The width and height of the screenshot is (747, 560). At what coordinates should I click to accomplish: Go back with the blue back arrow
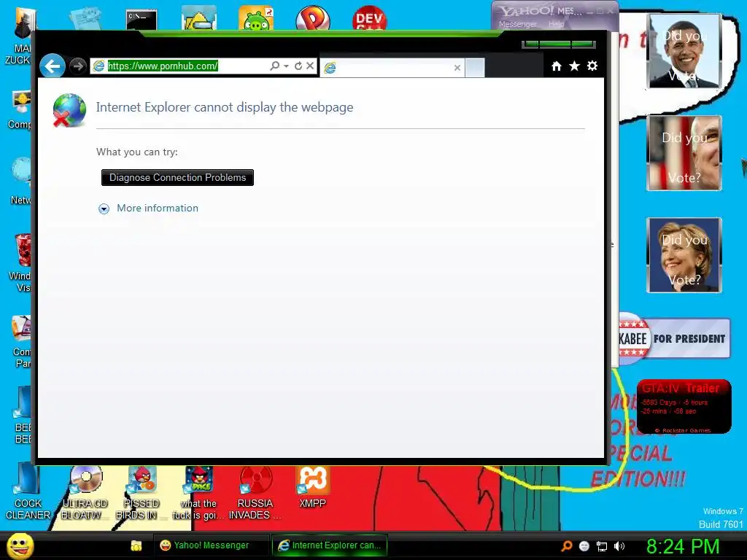point(53,66)
